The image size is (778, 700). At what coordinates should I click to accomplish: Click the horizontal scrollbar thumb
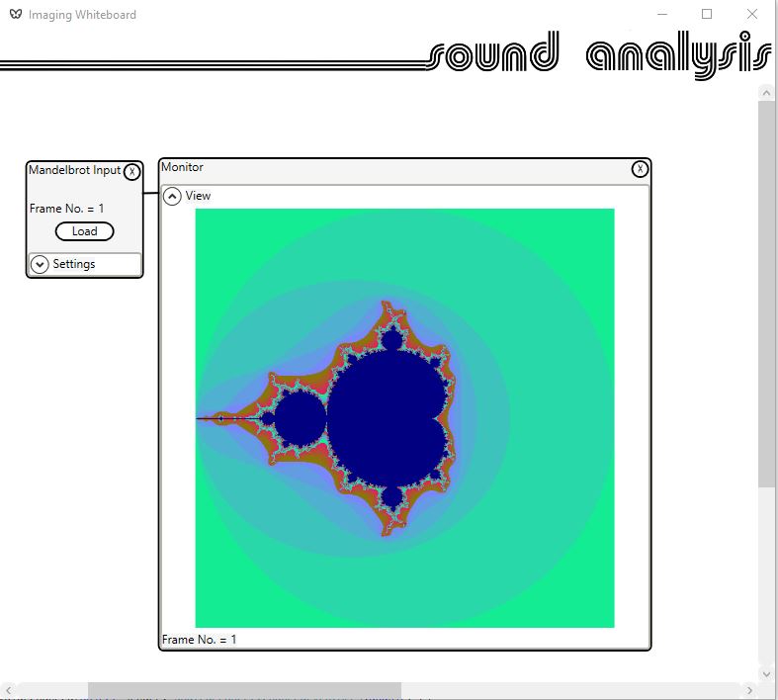244,689
